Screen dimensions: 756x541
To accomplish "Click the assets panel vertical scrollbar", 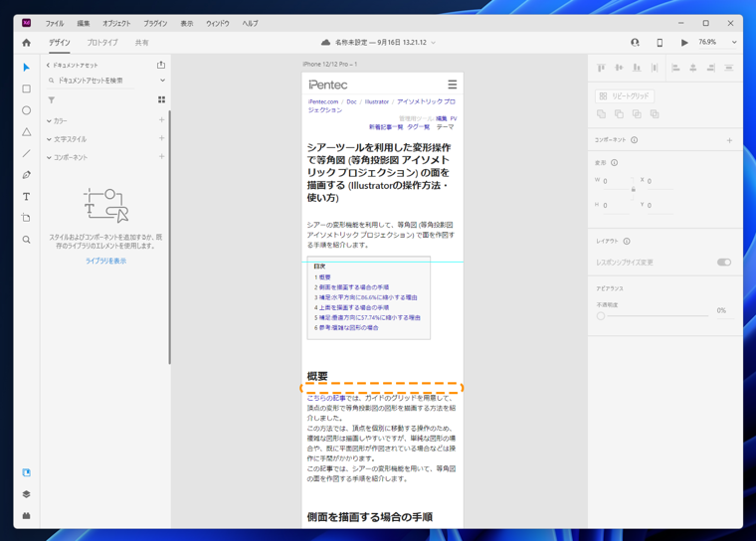I will [x=170, y=238].
